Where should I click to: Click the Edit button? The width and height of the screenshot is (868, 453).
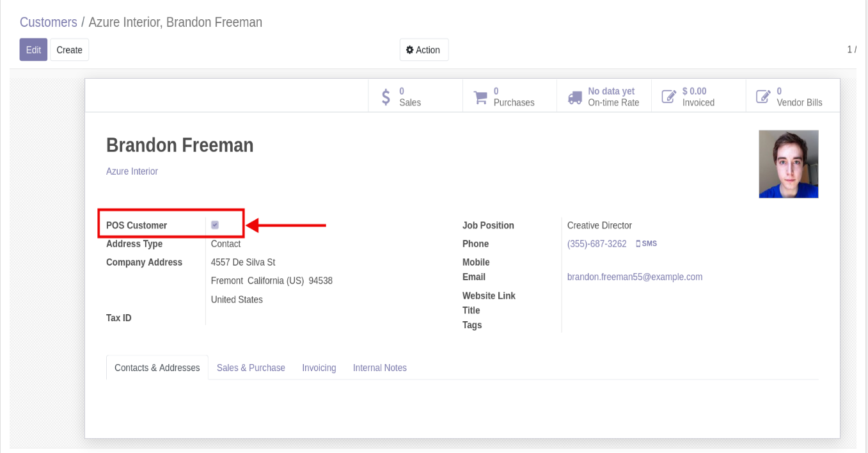[x=33, y=50]
